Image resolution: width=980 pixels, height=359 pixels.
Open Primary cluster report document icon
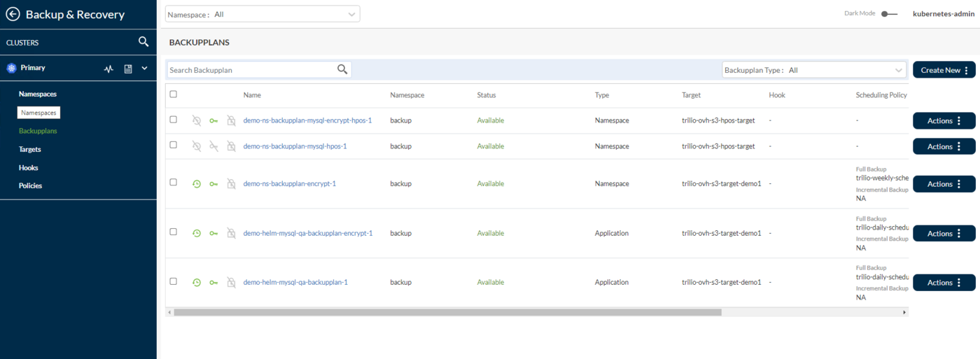tap(128, 69)
